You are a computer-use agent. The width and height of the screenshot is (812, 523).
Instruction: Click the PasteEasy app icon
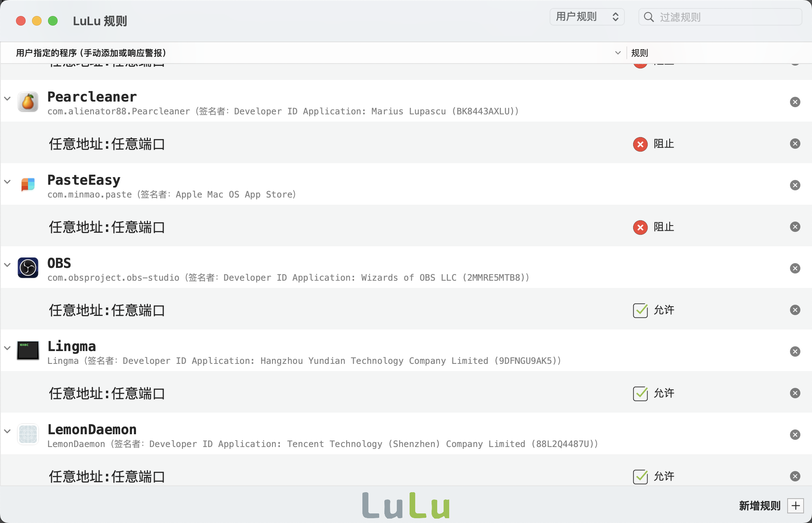point(28,185)
